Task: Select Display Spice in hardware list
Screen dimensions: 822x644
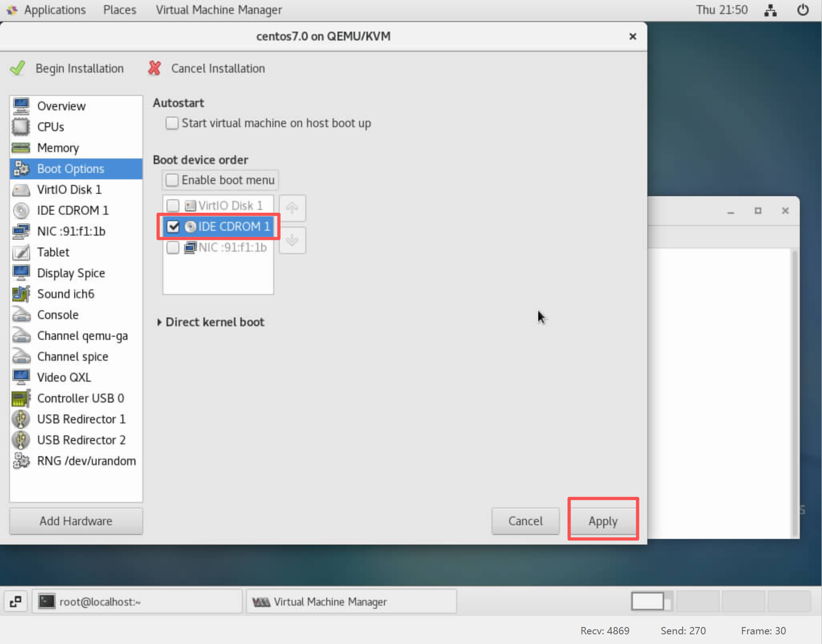Action: click(x=71, y=273)
